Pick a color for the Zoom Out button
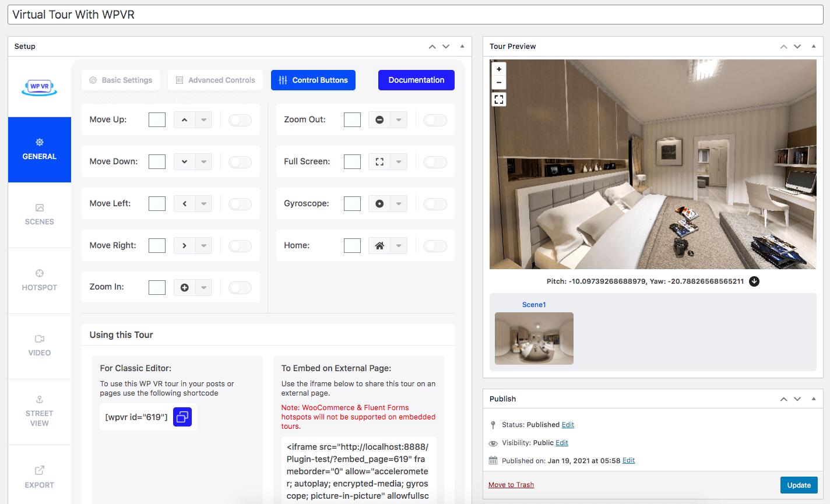830x504 pixels. [x=352, y=120]
